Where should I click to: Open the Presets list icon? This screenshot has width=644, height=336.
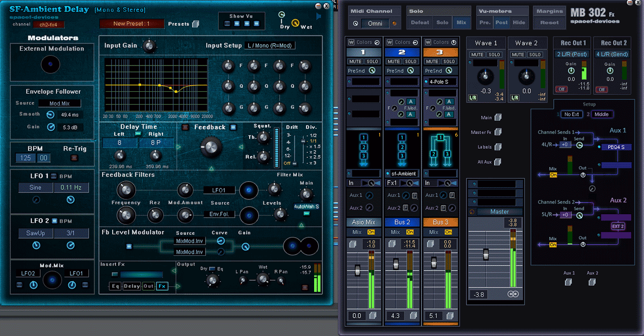point(196,24)
